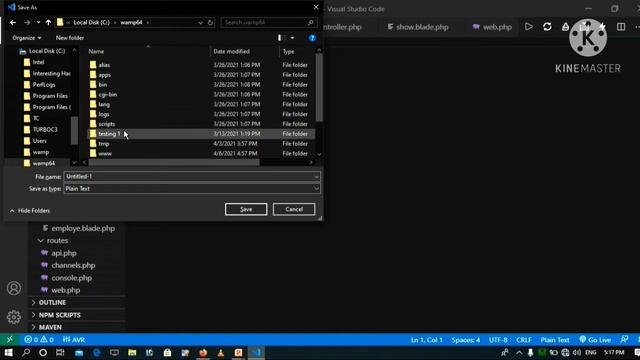This screenshot has width=640, height=360.
Task: Go back in Save As dialog
Action: [13, 22]
